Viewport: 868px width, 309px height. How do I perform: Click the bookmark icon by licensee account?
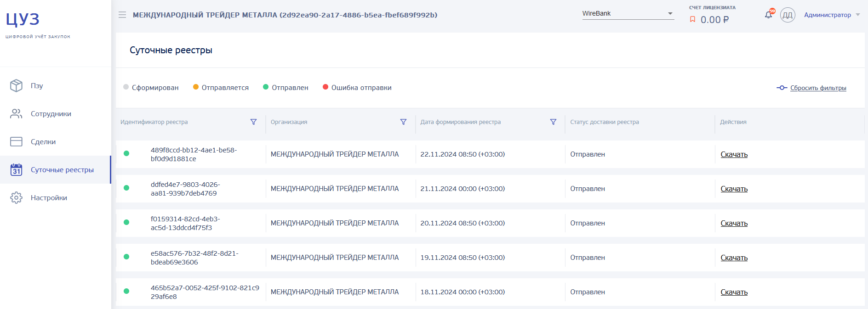tap(692, 19)
